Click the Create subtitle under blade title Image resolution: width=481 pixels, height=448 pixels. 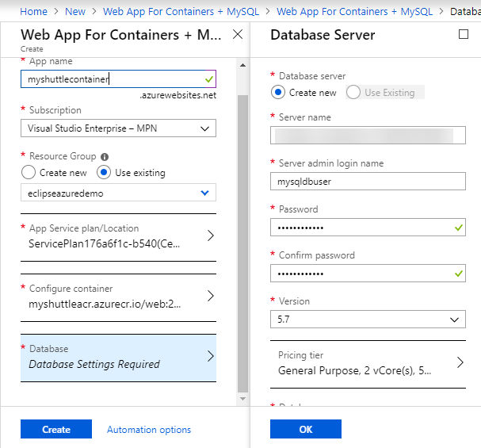coord(32,49)
